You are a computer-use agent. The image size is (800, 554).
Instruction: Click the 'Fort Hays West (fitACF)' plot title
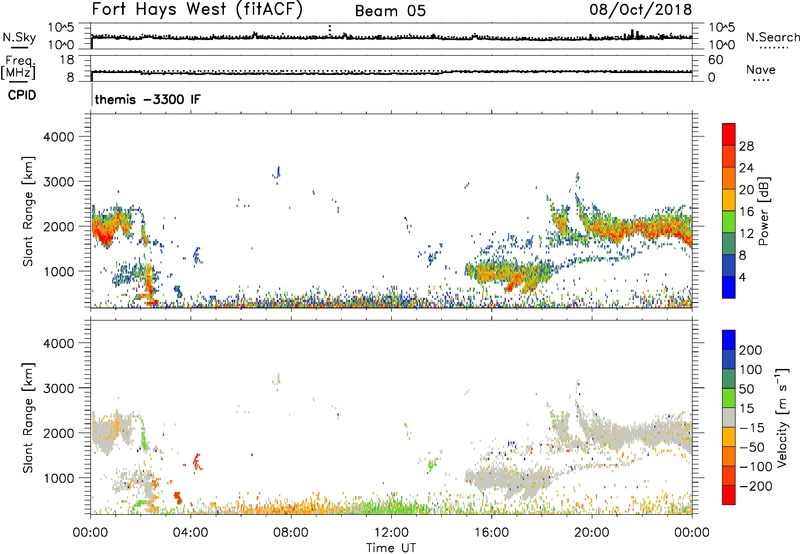coord(197,9)
